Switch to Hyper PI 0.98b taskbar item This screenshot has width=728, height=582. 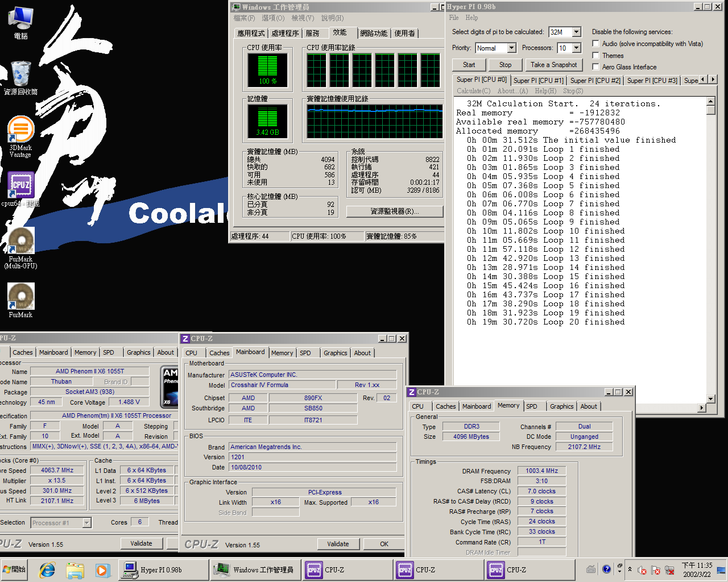[x=163, y=569]
